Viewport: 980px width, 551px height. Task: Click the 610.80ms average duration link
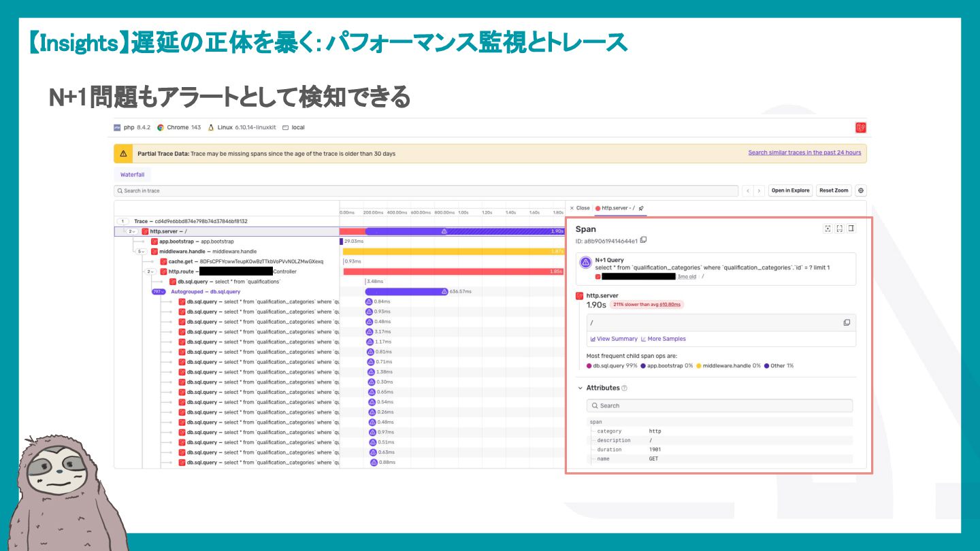[670, 305]
